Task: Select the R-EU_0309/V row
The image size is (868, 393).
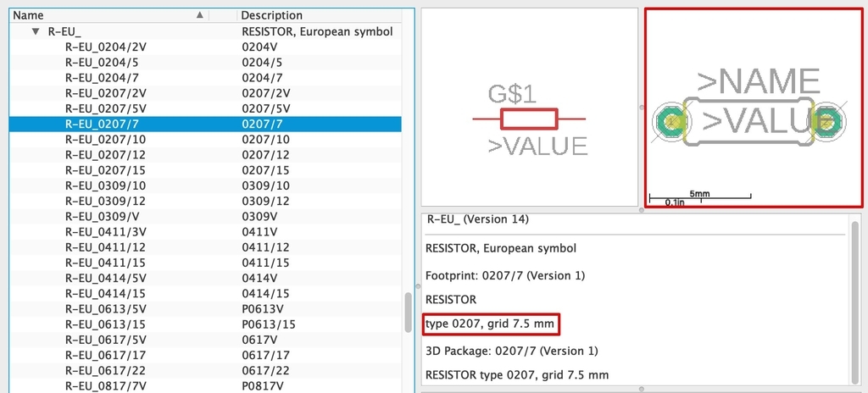Action: click(205, 217)
